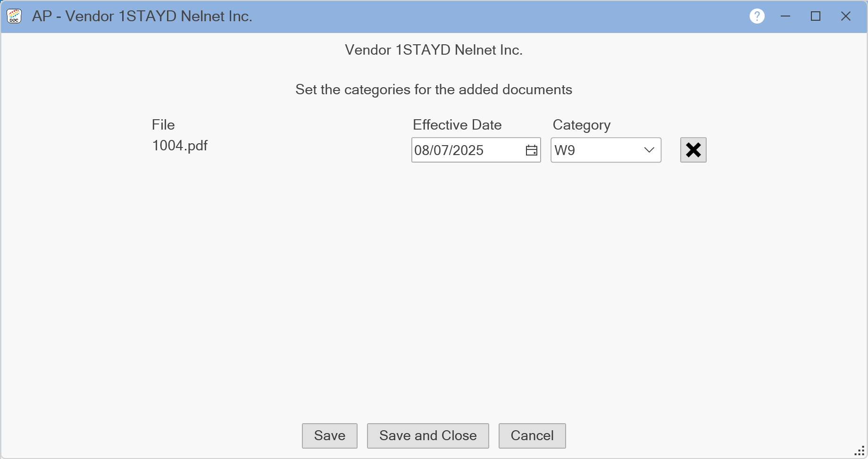The height and width of the screenshot is (459, 868).
Task: Minimize the AP Vendor window
Action: click(785, 16)
